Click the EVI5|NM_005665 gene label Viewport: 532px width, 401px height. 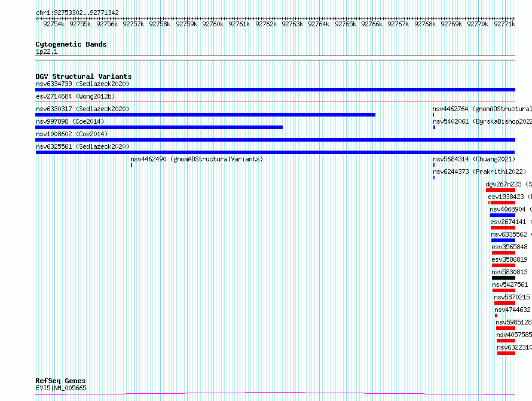pyautogui.click(x=61, y=388)
